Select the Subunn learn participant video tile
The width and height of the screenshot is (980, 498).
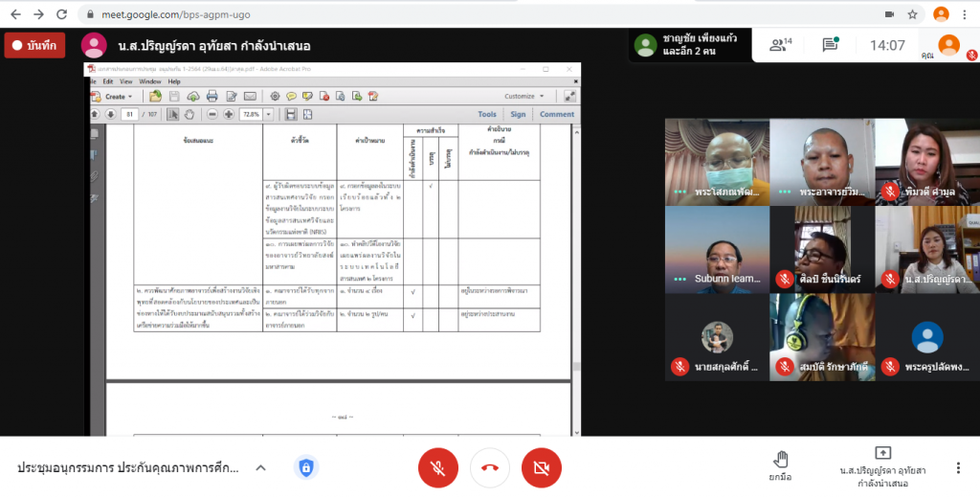[717, 250]
